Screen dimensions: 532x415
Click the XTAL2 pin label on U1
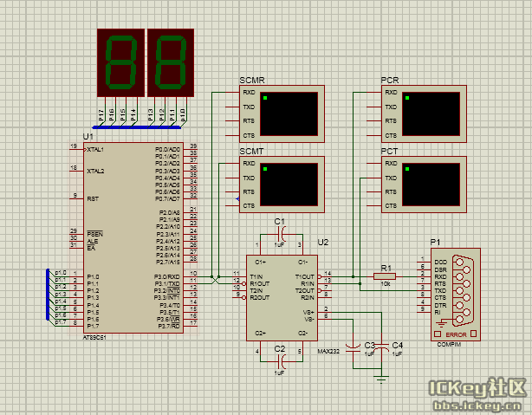[95, 171]
